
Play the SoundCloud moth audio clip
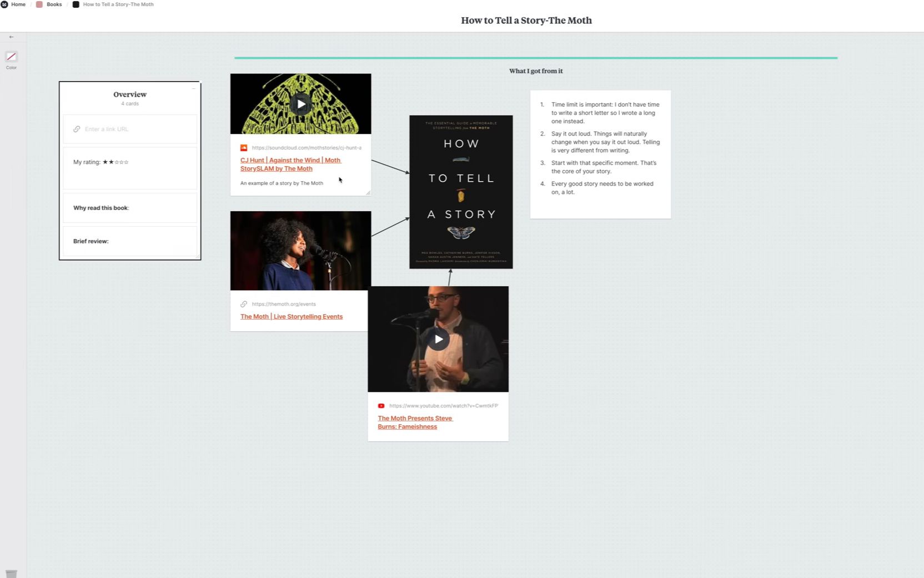click(300, 104)
